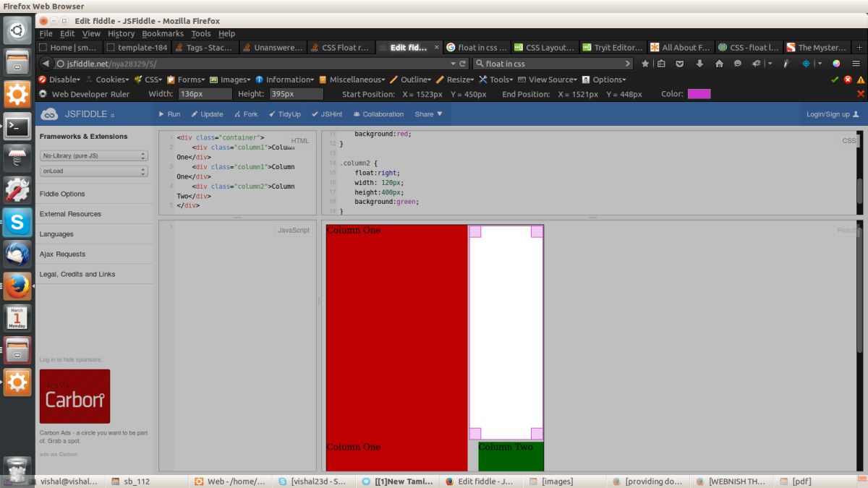Bookmark this page with the star icon
The image size is (868, 488).
point(645,64)
